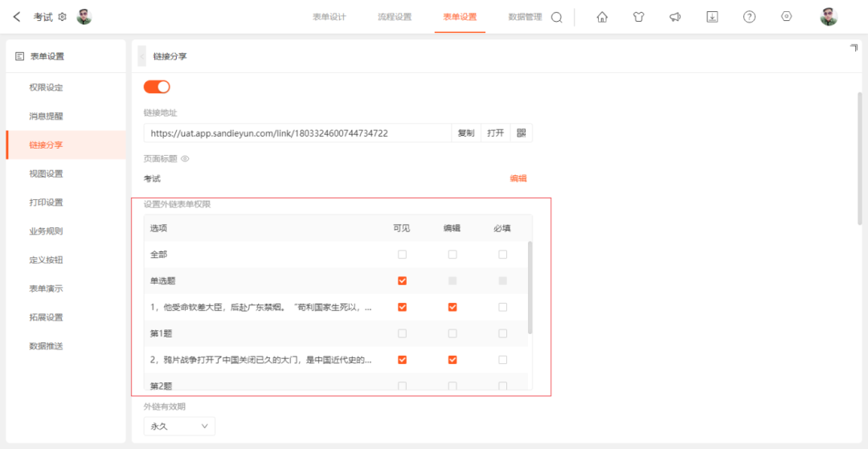Open the share link with 打开
This screenshot has width=868, height=449.
495,133
